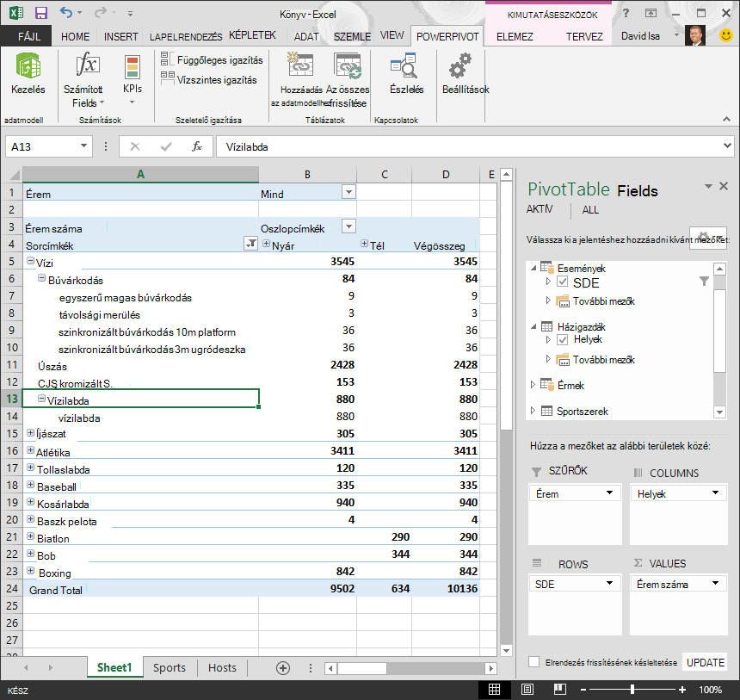
Task: Uncheck the SDE field checkbox
Action: click(x=562, y=282)
